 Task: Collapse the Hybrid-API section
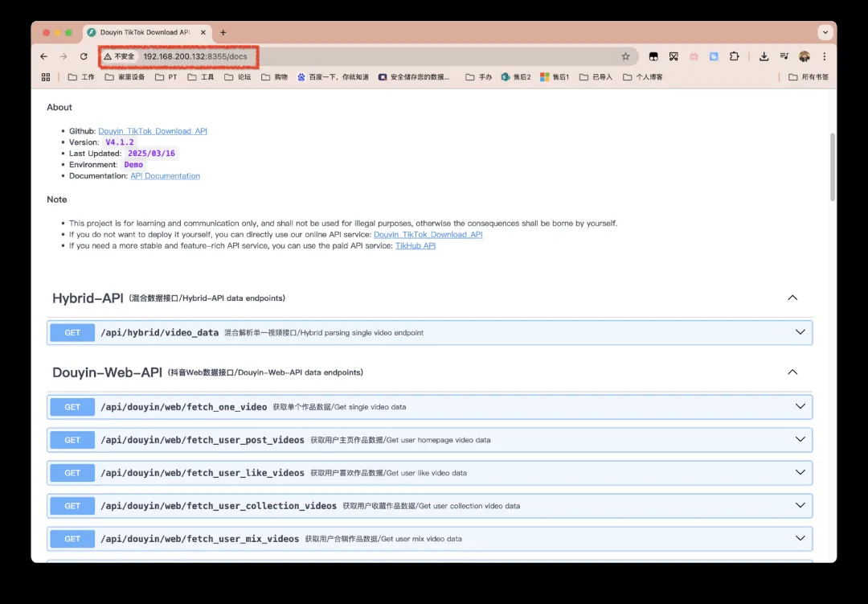792,298
